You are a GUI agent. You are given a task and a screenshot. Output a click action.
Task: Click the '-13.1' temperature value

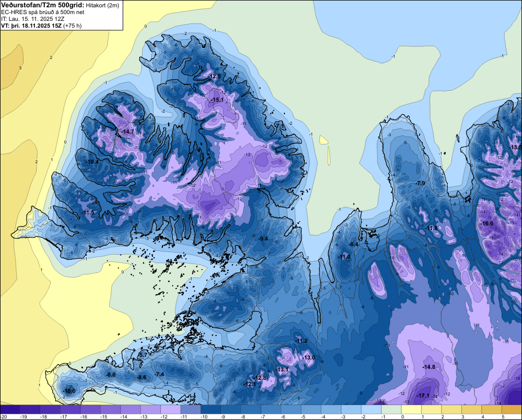(282, 369)
